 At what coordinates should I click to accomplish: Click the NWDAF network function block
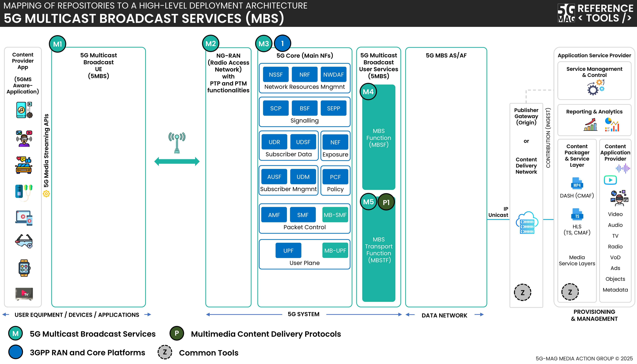[333, 75]
